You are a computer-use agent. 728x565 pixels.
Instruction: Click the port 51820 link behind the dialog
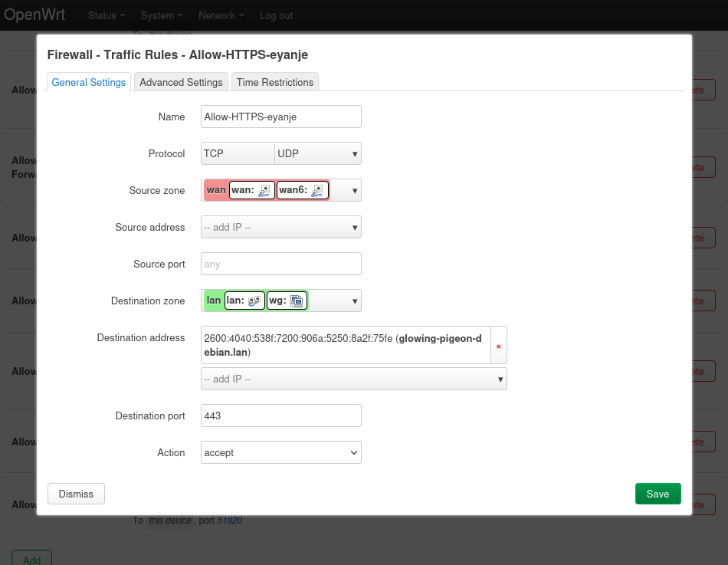point(230,521)
